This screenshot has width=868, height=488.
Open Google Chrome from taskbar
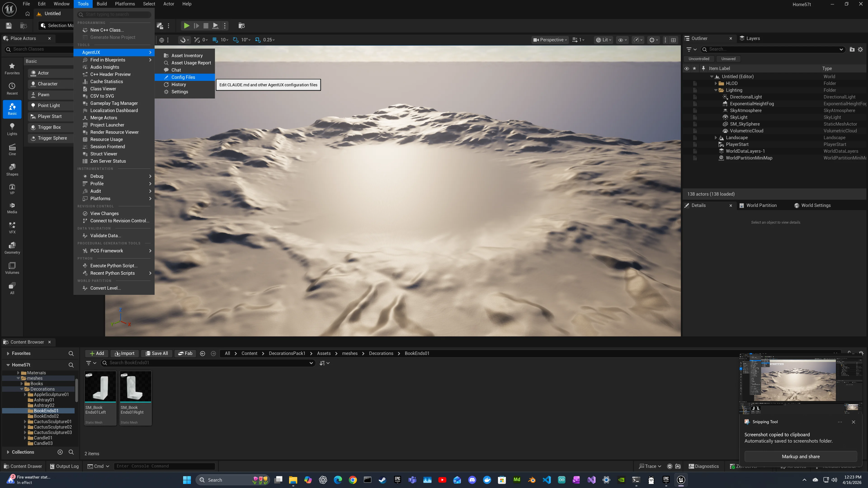click(x=353, y=480)
